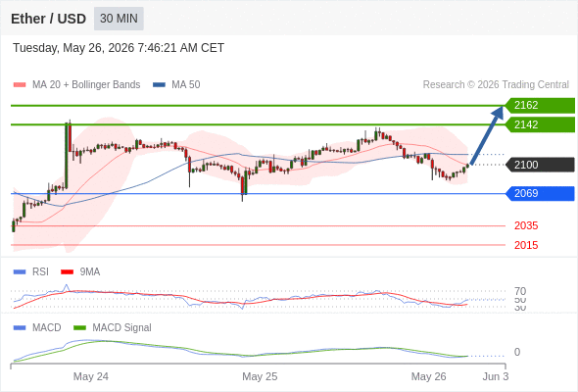Viewport: 578px width, 392px height.
Task: Click the 9MA red legend swatch
Action: [67, 272]
